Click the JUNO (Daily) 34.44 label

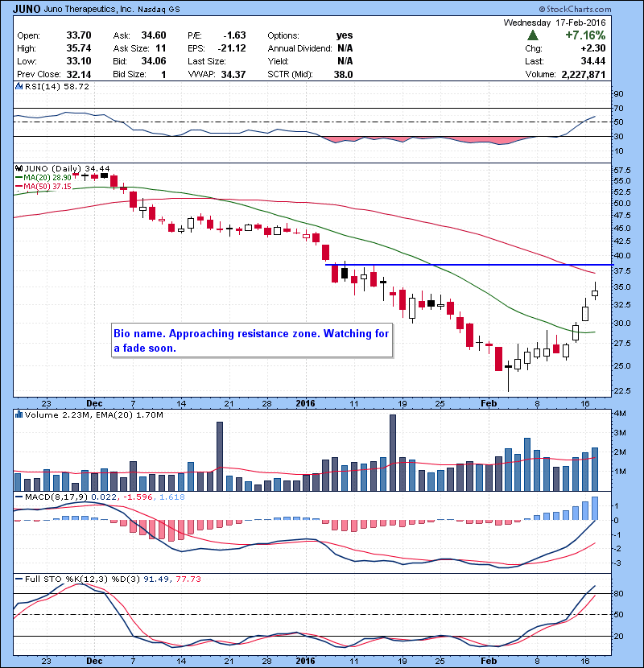[68, 169]
